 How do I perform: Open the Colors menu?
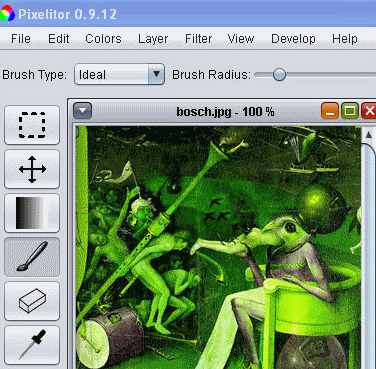click(103, 39)
